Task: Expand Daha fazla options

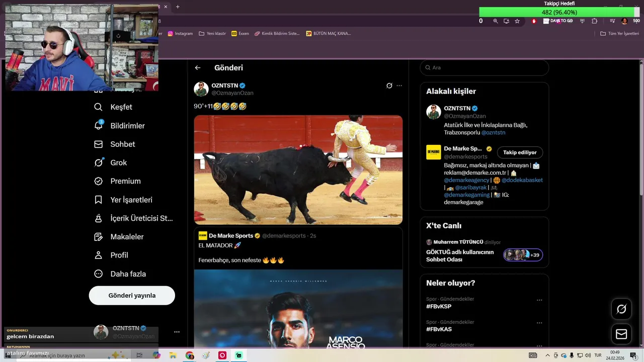Action: point(120,274)
